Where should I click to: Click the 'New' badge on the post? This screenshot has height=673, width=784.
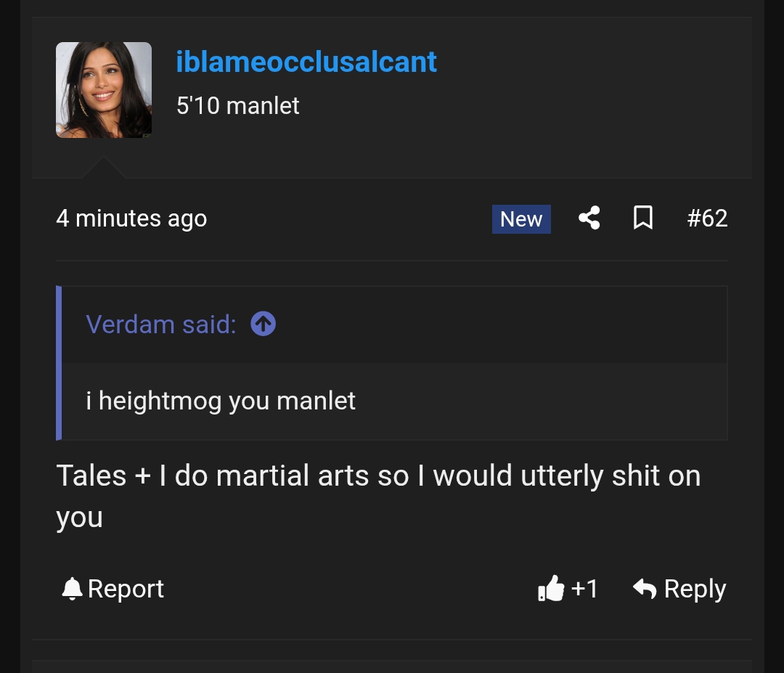pos(521,219)
